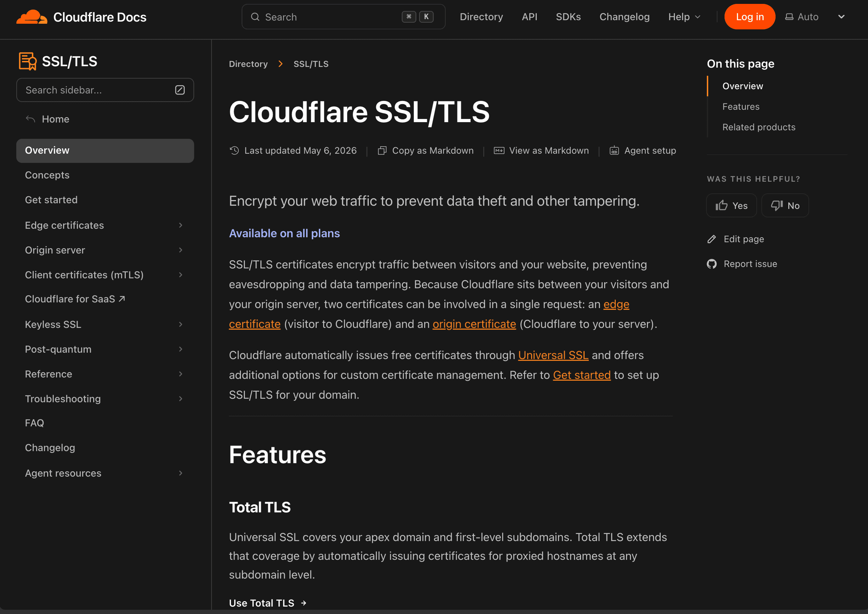
Task: Click the thumbs up icon on the Yes button
Action: (x=722, y=205)
